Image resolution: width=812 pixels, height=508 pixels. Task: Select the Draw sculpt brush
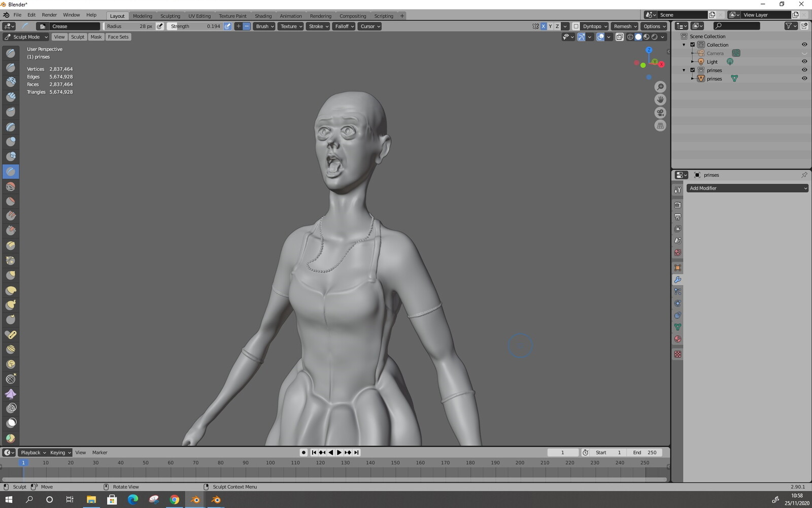11,53
